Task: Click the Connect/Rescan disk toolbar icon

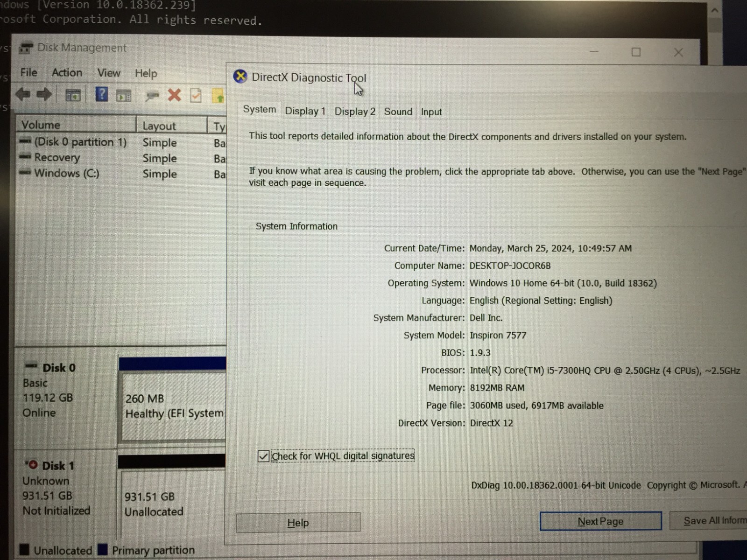Action: [x=152, y=96]
